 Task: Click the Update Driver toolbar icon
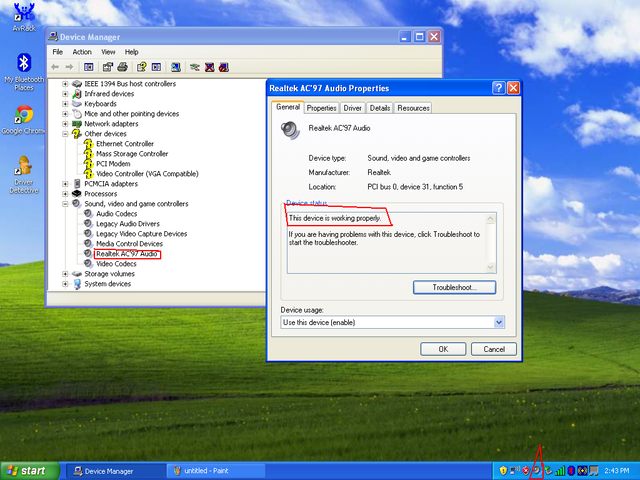click(x=195, y=67)
